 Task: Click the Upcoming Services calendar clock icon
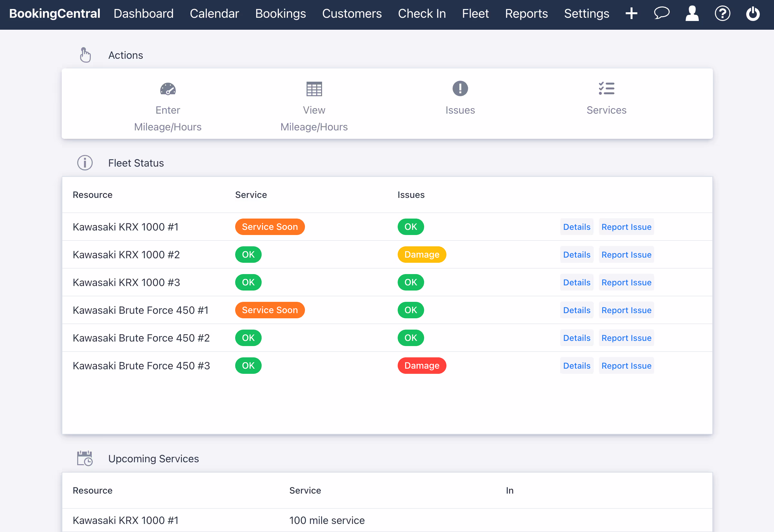click(85, 458)
